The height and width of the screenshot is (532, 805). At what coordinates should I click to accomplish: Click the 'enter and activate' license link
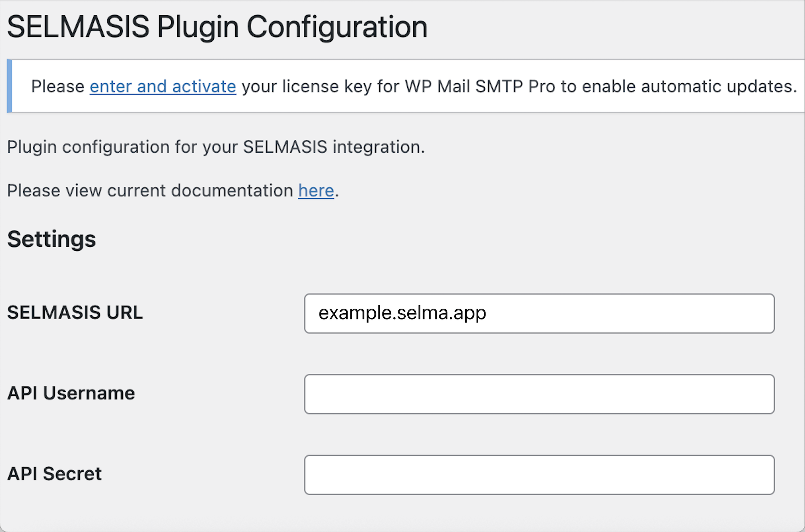(x=163, y=87)
